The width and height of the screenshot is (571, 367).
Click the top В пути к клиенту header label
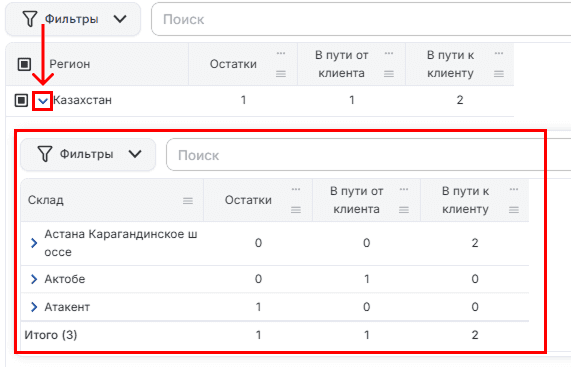pos(450,64)
